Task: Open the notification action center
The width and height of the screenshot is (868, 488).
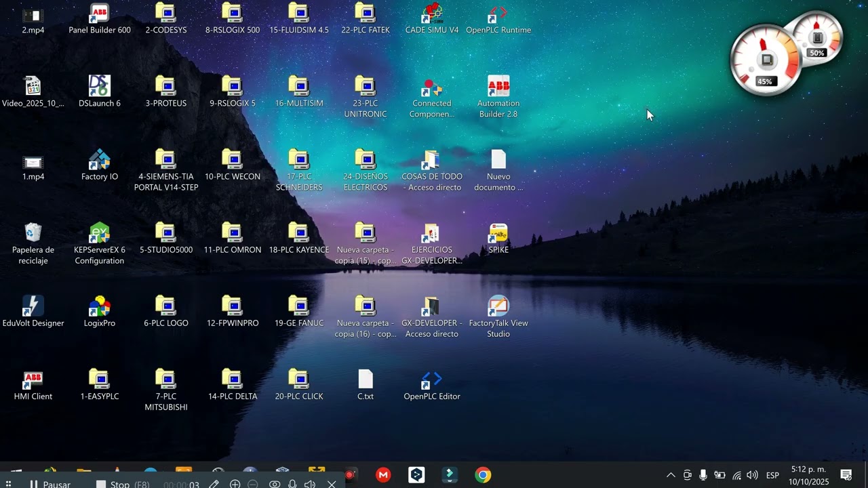Action: (x=846, y=475)
